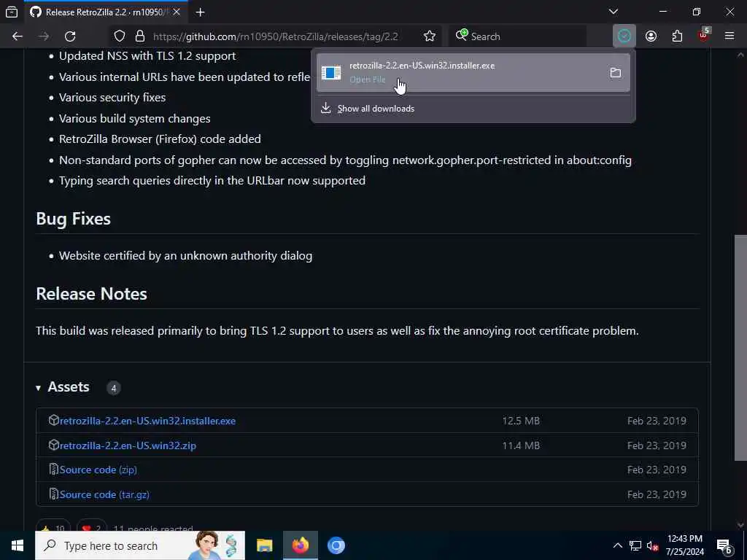This screenshot has height=560, width=747.
Task: Reload the current page
Action: tap(70, 36)
